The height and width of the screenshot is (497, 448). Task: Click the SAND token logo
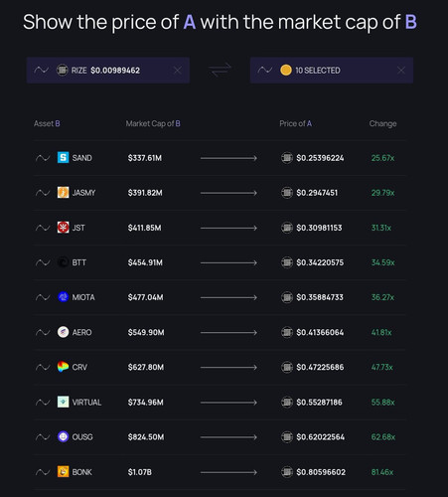pyautogui.click(x=63, y=158)
